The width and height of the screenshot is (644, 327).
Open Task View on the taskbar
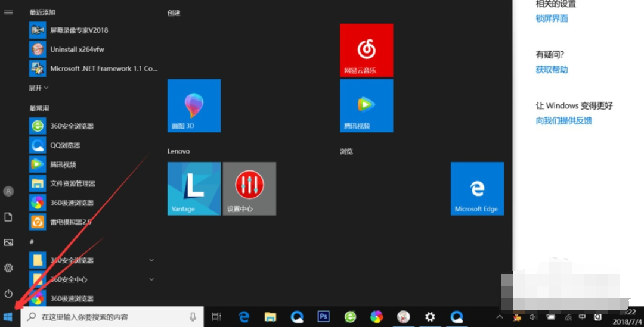(x=216, y=317)
